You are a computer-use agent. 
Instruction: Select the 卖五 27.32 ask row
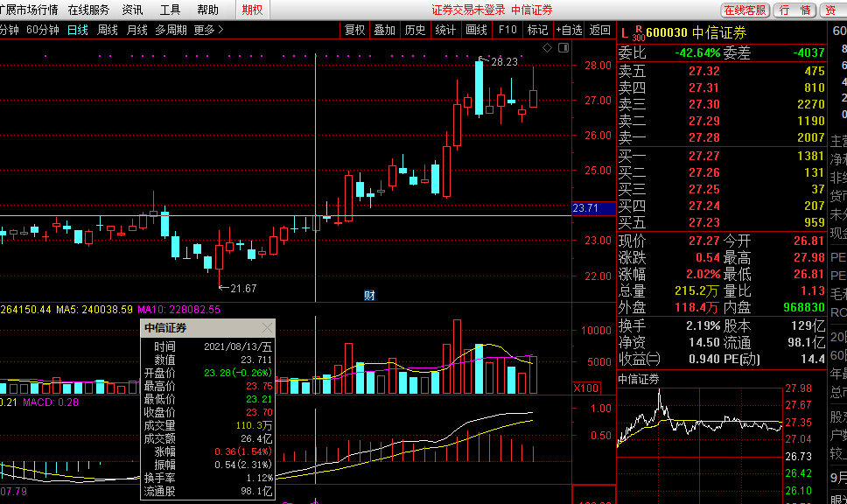[722, 71]
